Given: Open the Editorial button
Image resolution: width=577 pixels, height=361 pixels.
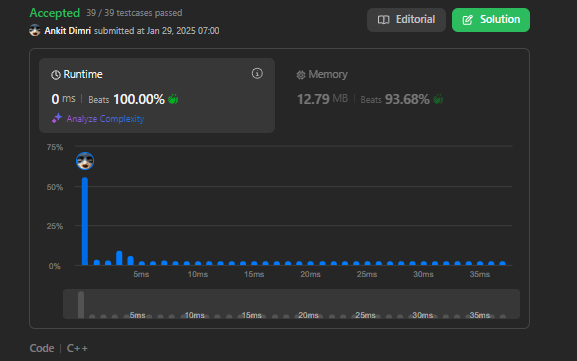Looking at the screenshot, I should coord(406,20).
